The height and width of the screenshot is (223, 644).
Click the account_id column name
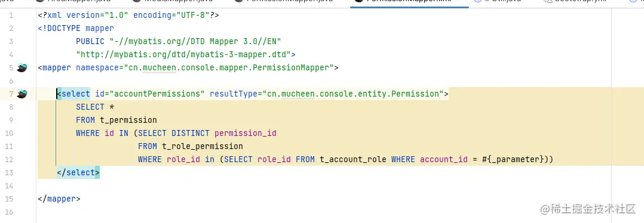coord(444,159)
